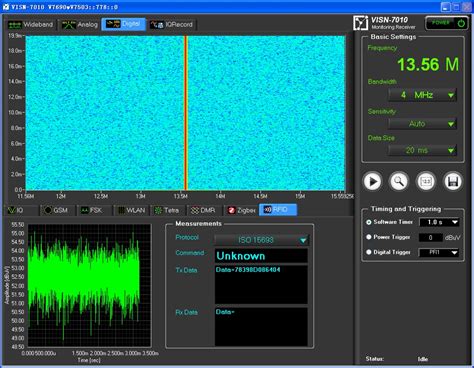Viewport: 474px width, 368px height.
Task: Click the round calendar-style icon
Action: pyautogui.click(x=426, y=182)
